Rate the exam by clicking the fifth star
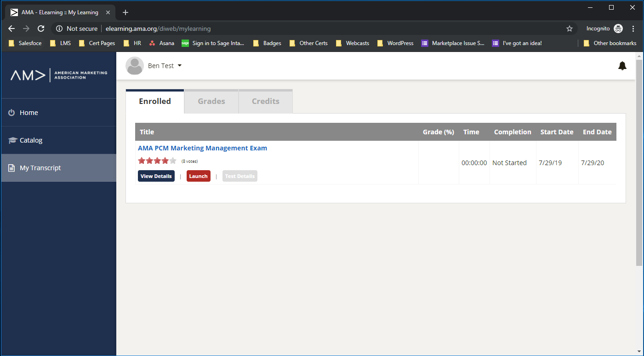This screenshot has height=356, width=644. point(172,160)
